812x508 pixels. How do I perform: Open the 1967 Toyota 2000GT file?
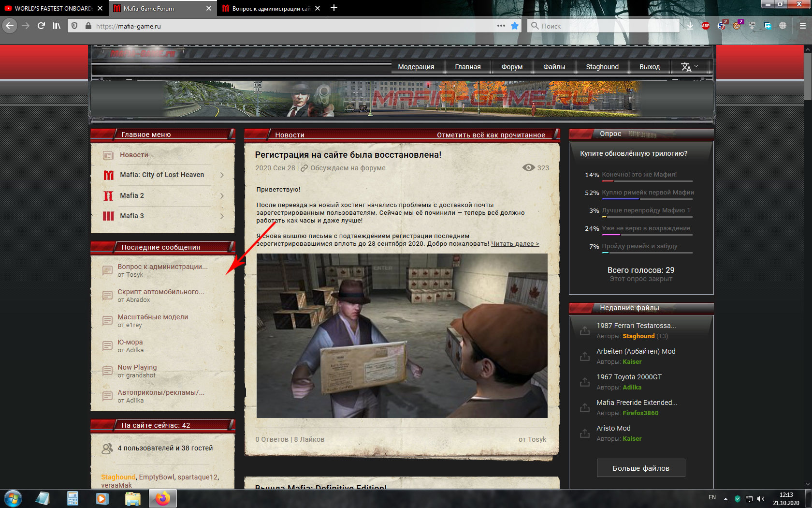(629, 377)
